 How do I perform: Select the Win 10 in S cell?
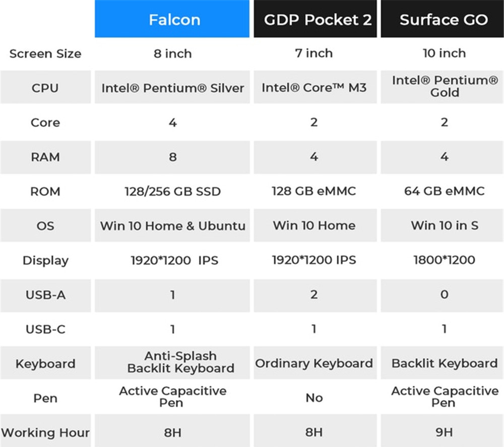[x=444, y=226]
